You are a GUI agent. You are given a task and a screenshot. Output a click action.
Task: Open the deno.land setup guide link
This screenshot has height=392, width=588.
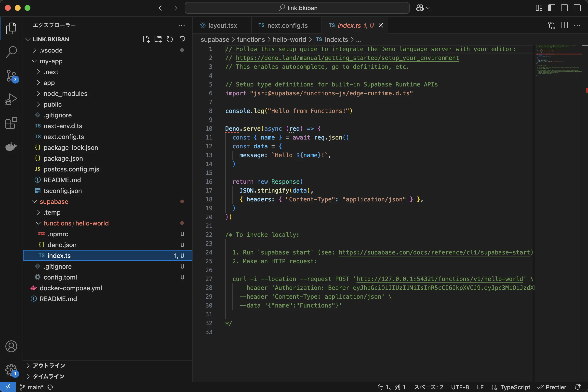[347, 58]
